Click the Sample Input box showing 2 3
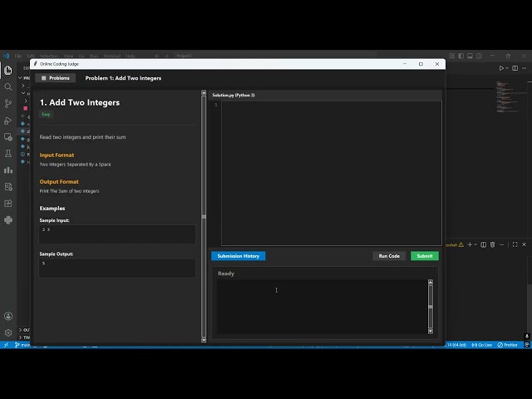The width and height of the screenshot is (532, 399). pyautogui.click(x=117, y=234)
